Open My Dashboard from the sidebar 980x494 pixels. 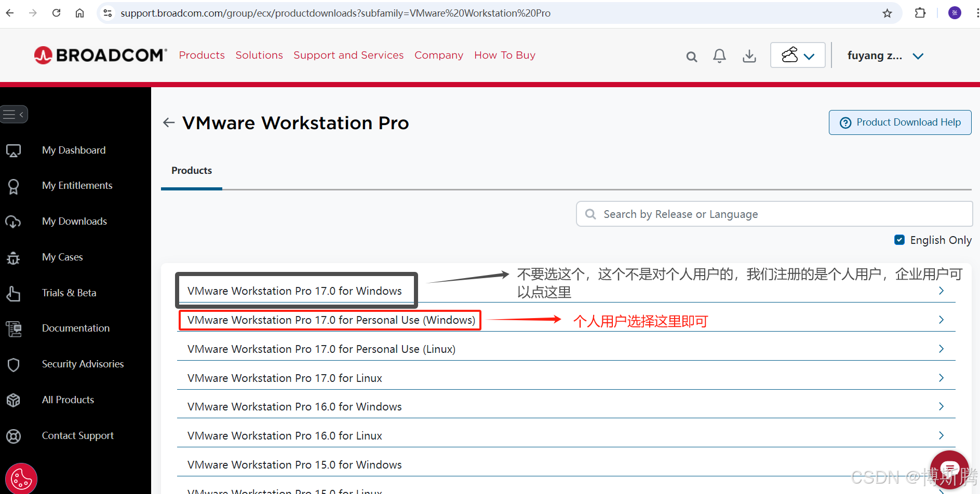click(x=73, y=150)
